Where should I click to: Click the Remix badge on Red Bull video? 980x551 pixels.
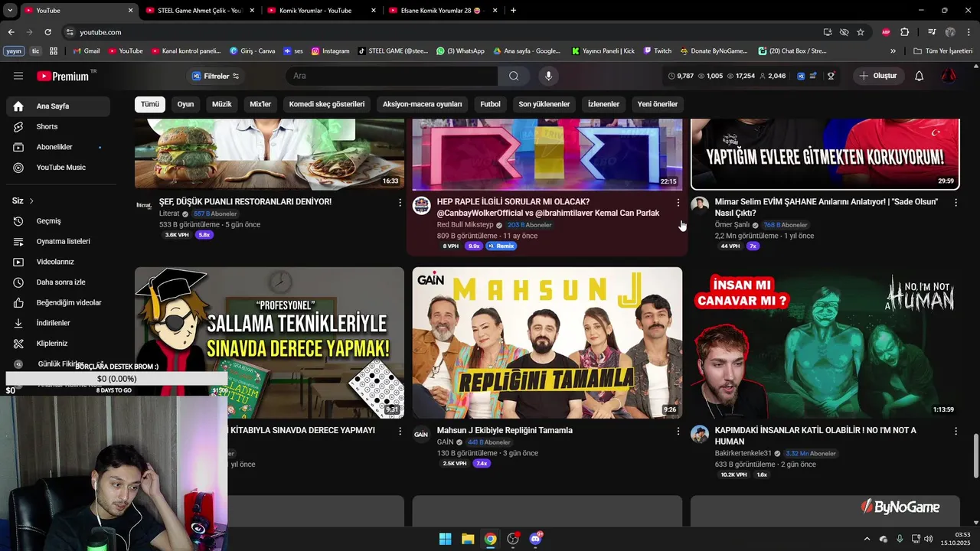coord(501,246)
